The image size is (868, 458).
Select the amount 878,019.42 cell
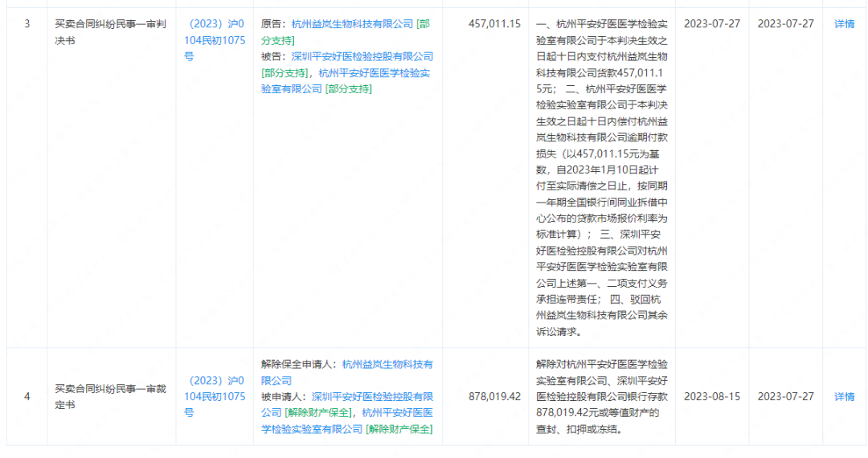click(494, 396)
